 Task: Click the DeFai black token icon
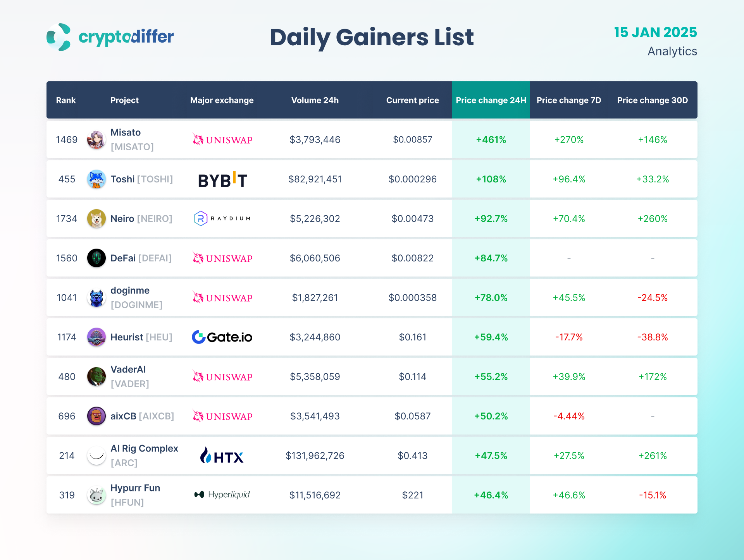[96, 258]
